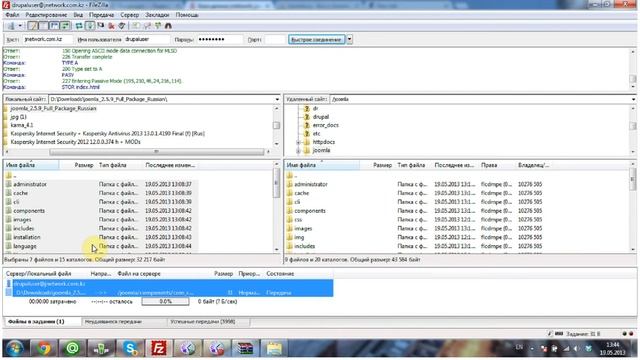Click the Быстрое соединение button
Image resolution: width=640 pixels, height=360 pixels.
316,40
